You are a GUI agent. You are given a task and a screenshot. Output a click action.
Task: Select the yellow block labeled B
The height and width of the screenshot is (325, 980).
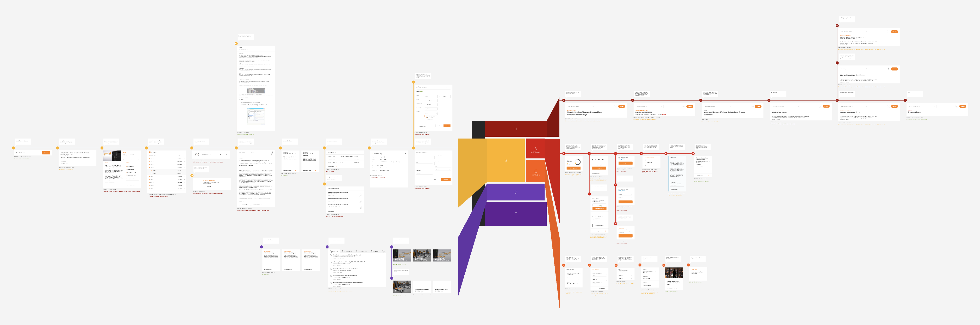[x=506, y=160]
